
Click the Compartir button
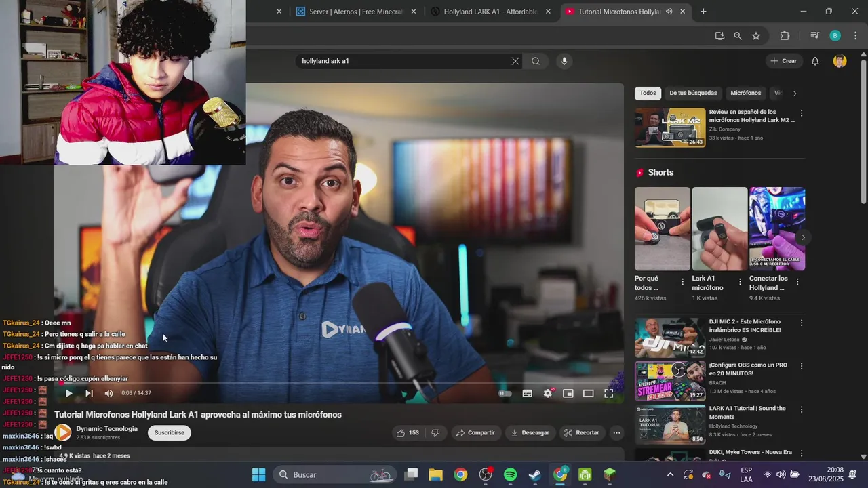point(475,432)
